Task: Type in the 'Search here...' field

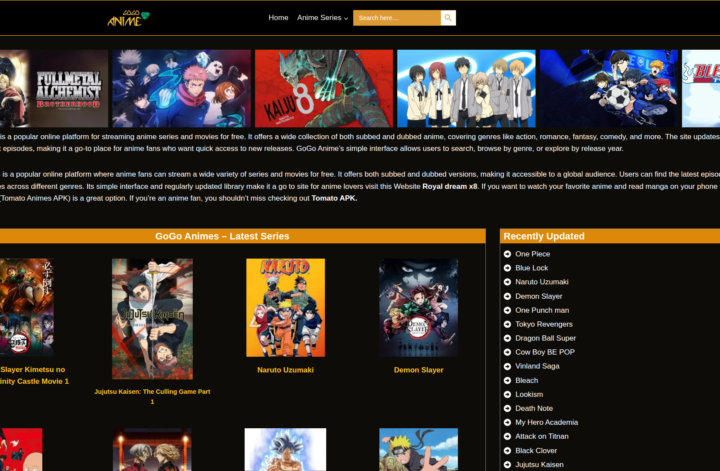Action: tap(396, 18)
